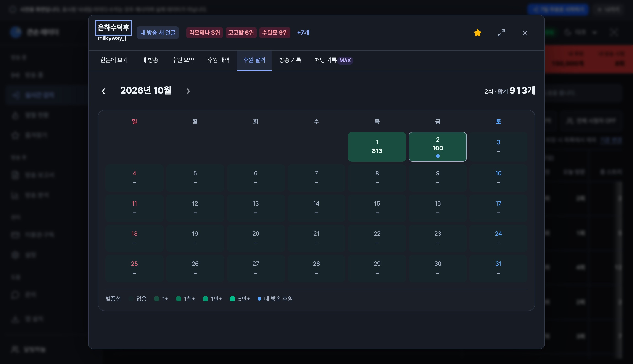Click the 1만+ legend color dot
This screenshot has width=633, height=364.
[x=206, y=299]
